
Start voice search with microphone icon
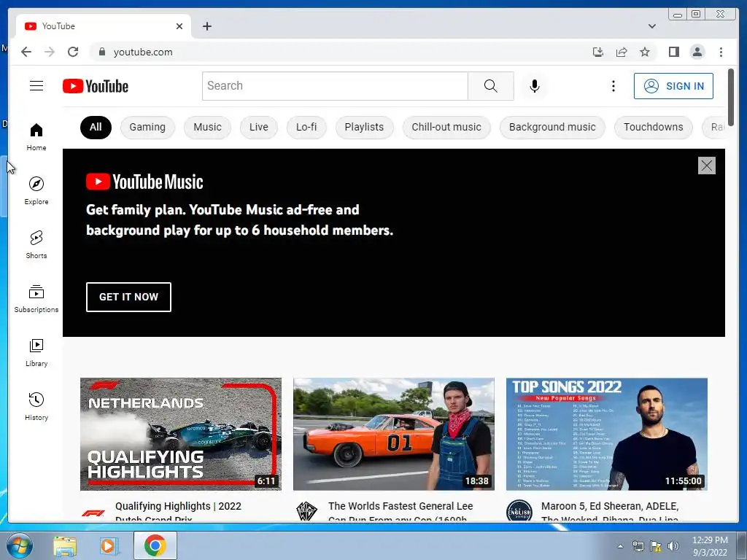[x=535, y=86]
